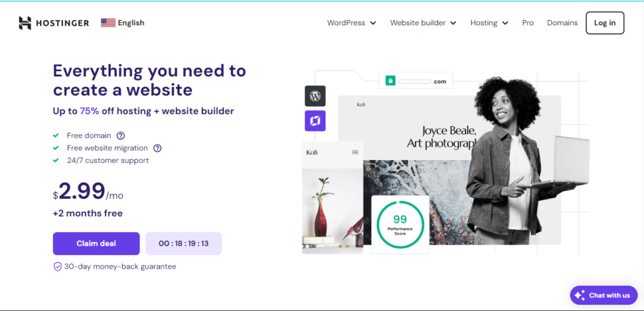Screen dimensions: 644x311
Task: Click the Kofi mobile site preview thumbnail
Action: pos(333,198)
